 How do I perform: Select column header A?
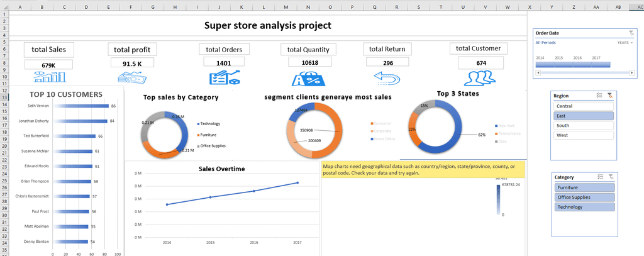click(x=19, y=8)
